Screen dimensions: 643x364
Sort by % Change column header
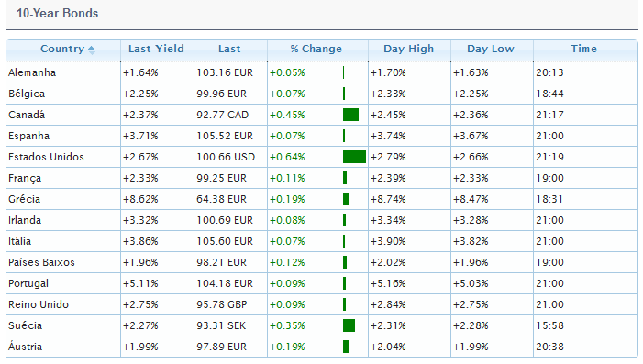pos(316,49)
